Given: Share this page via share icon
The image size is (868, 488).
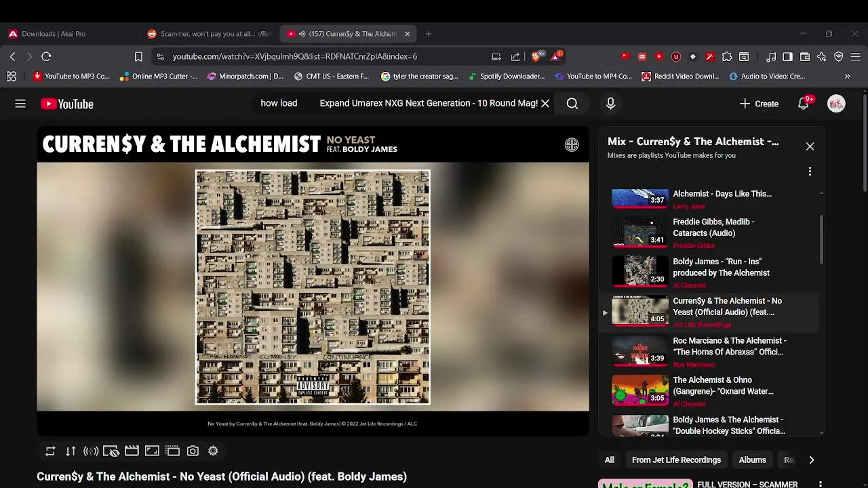Looking at the screenshot, I should click(x=515, y=57).
